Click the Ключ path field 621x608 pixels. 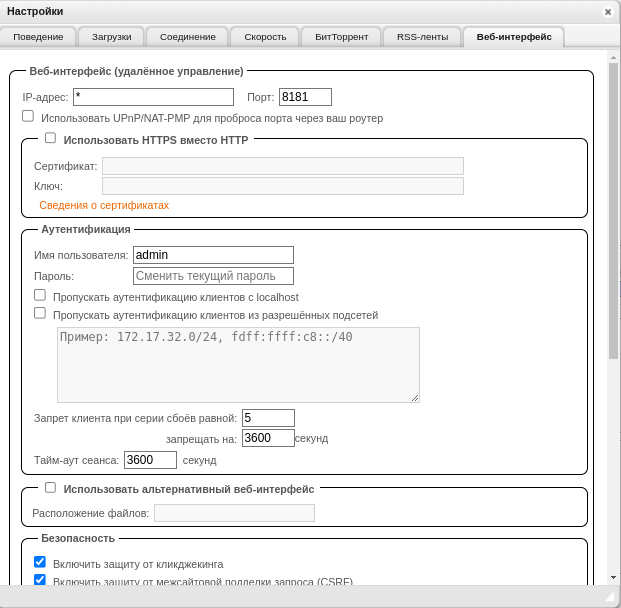pyautogui.click(x=283, y=186)
